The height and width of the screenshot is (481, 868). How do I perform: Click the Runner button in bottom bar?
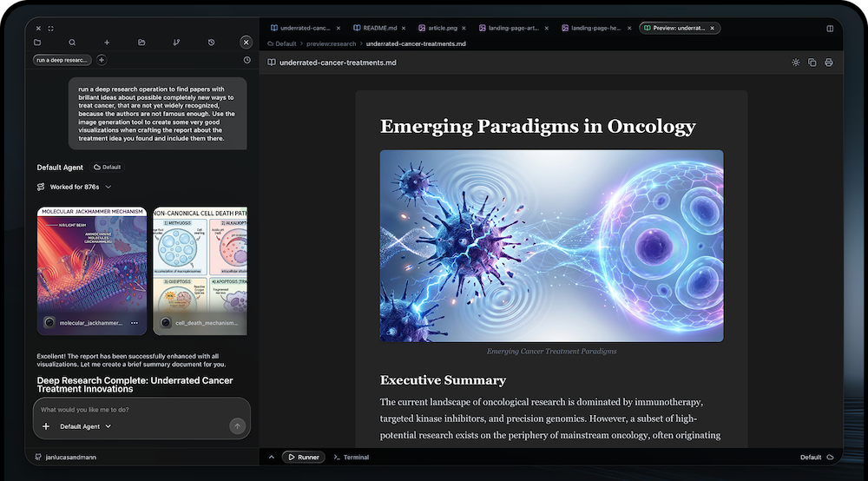(303, 457)
